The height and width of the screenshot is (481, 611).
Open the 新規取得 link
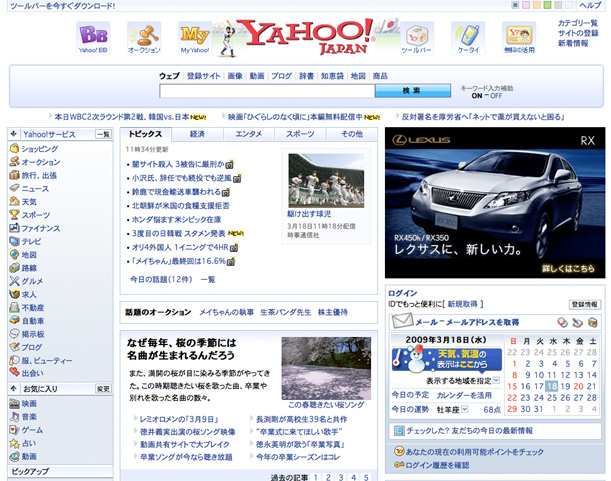463,304
